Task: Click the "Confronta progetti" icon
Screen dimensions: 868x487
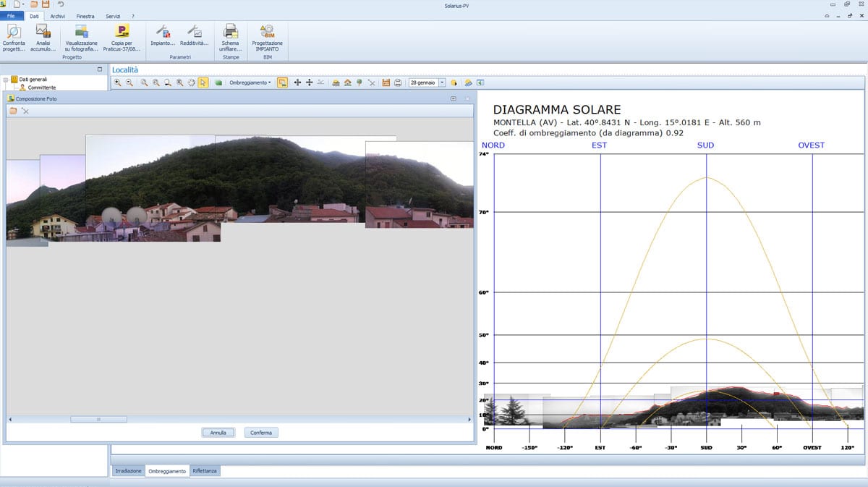Action: (x=14, y=36)
